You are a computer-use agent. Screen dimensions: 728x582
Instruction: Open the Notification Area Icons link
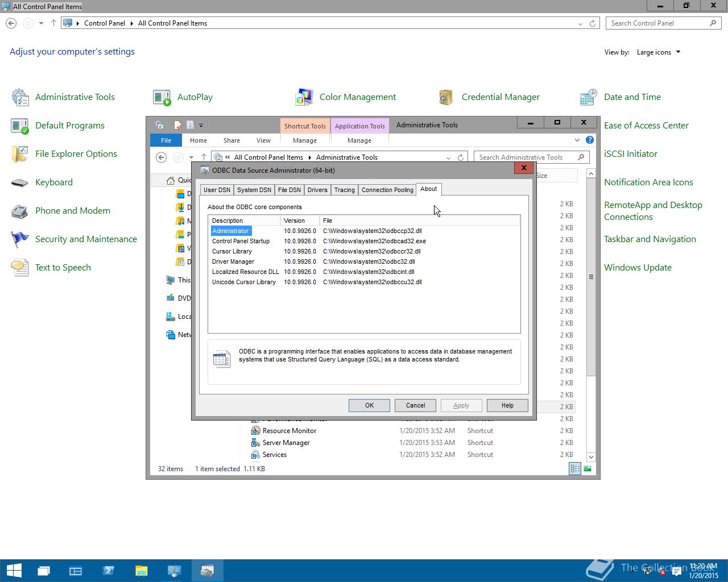click(x=648, y=182)
